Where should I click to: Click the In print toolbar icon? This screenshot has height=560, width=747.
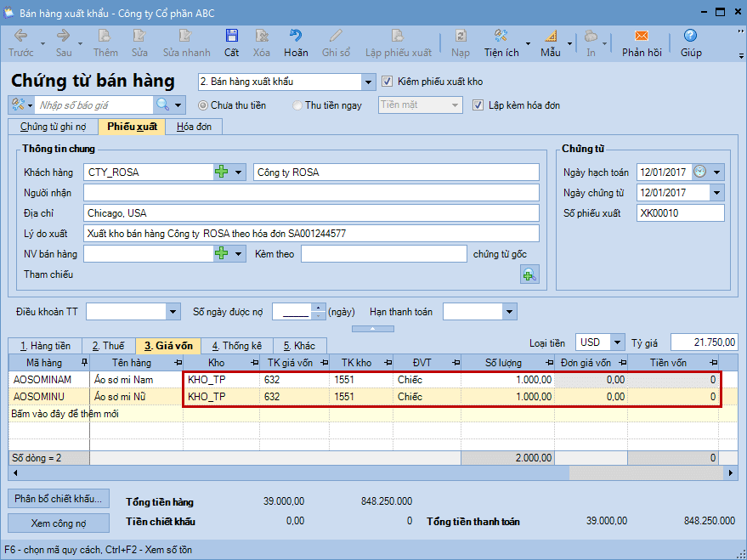click(x=591, y=36)
